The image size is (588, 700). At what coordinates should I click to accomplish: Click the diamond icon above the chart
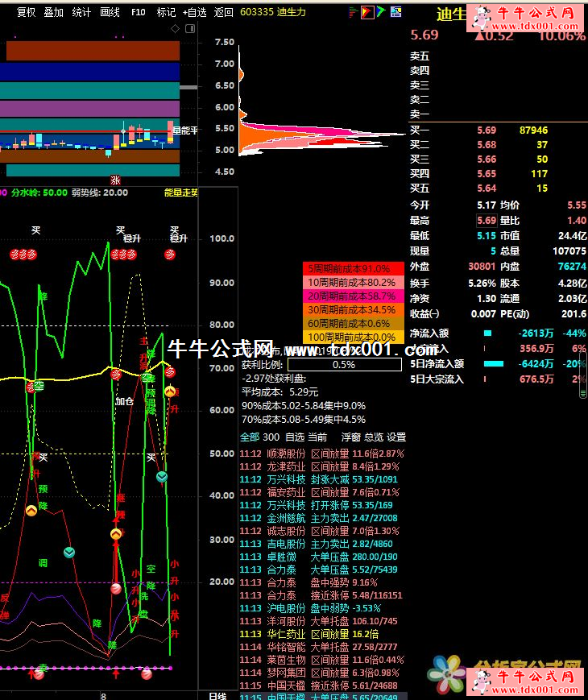175,28
